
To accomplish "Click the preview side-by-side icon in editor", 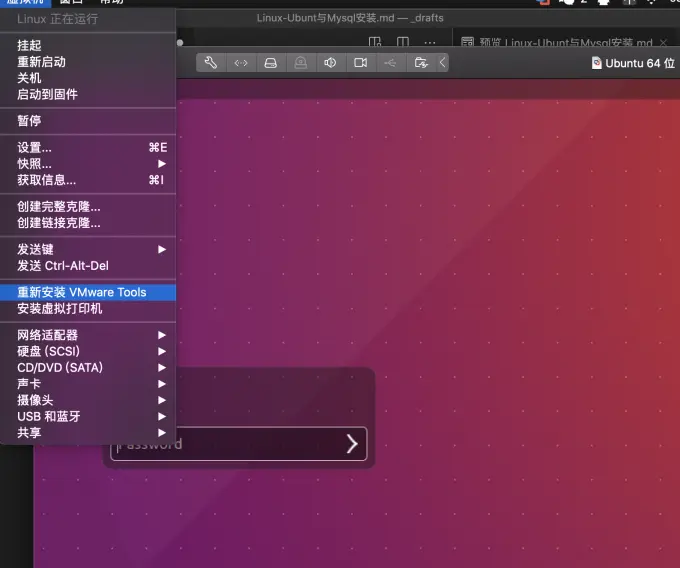I will point(375,42).
